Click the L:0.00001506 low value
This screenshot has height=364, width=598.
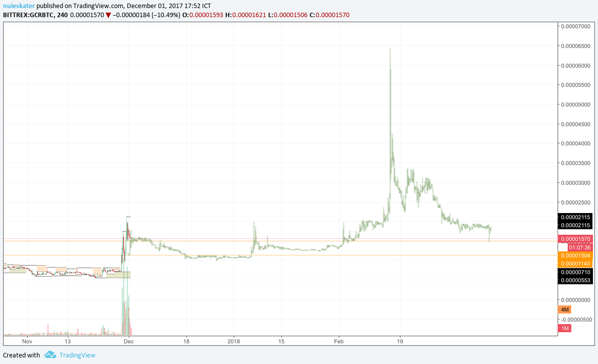pyautogui.click(x=288, y=15)
